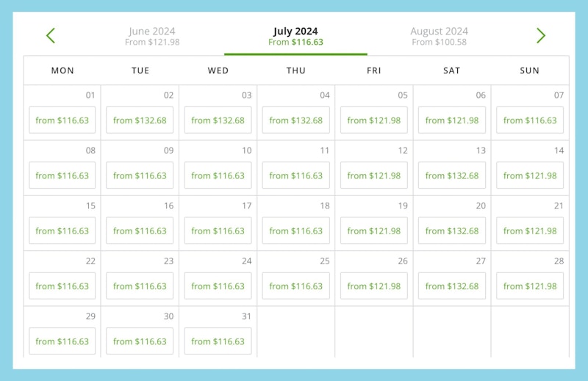Select July 26 Friday price

[x=374, y=286]
